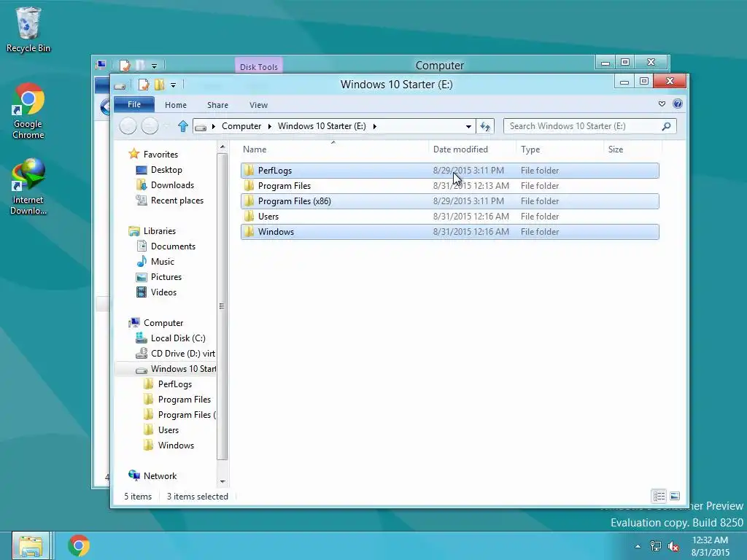The image size is (747, 560).
Task: Click Network in the navigation pane
Action: click(160, 475)
